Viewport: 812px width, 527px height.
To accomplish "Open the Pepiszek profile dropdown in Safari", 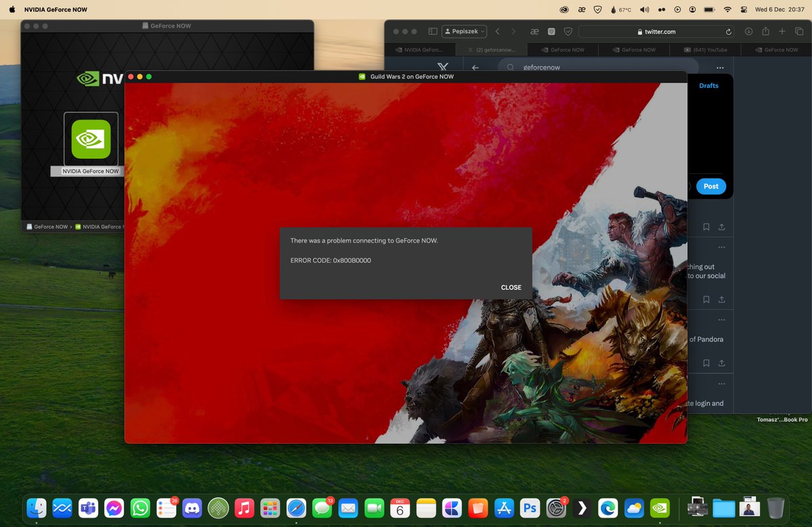I will 464,32.
